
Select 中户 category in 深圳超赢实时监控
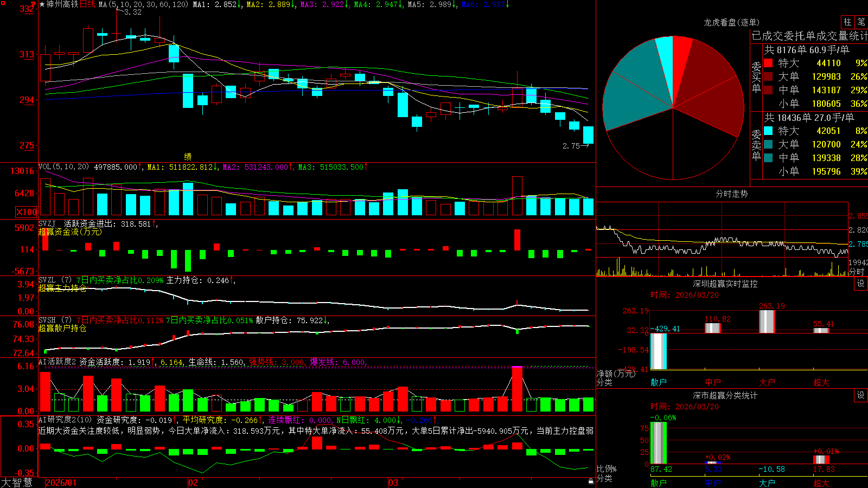tap(713, 382)
